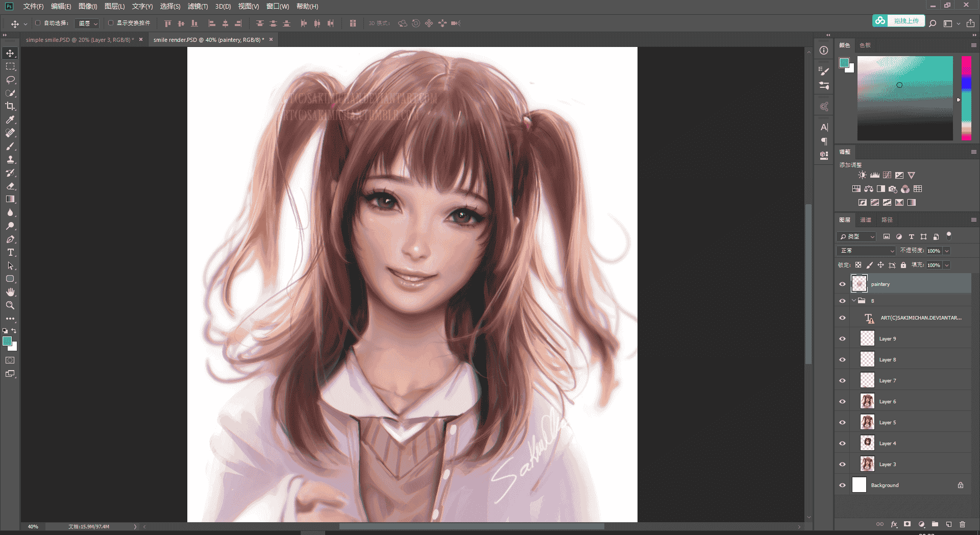980x535 pixels.
Task: Toggle visibility of Layer 6
Action: coord(842,401)
